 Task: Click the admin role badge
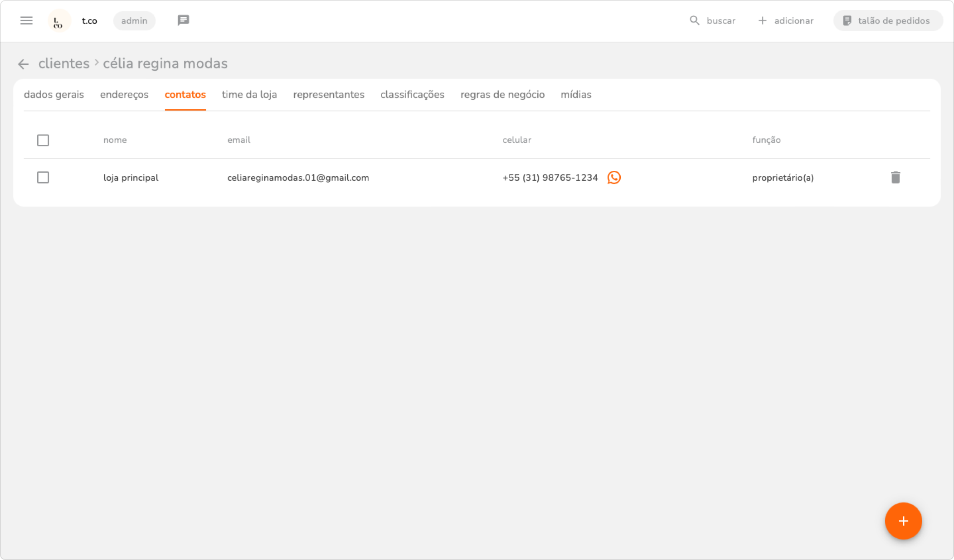click(x=134, y=21)
